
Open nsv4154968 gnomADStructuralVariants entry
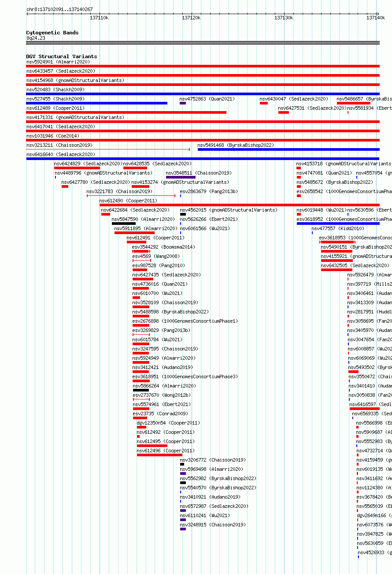tap(75, 80)
